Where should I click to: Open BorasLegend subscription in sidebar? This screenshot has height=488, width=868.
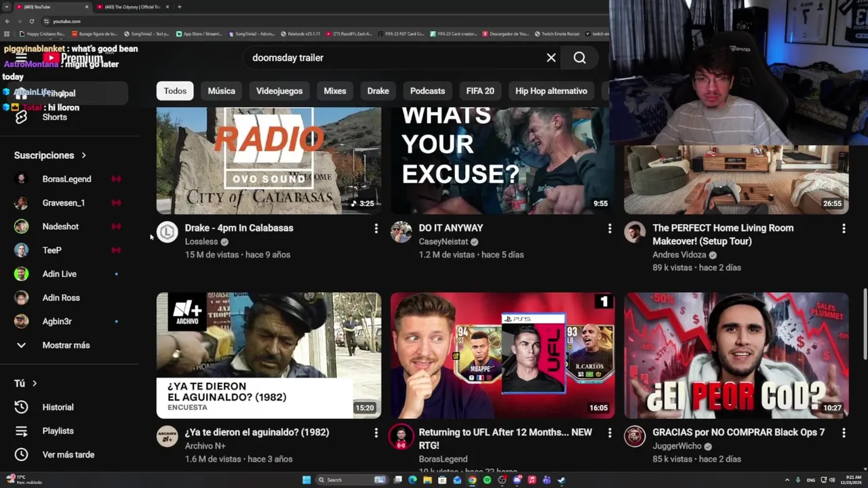pos(69,179)
